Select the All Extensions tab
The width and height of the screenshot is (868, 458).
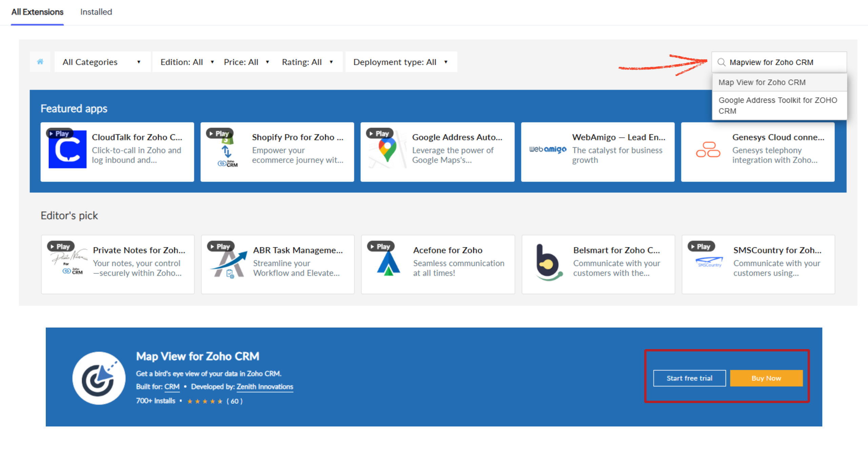(x=37, y=12)
